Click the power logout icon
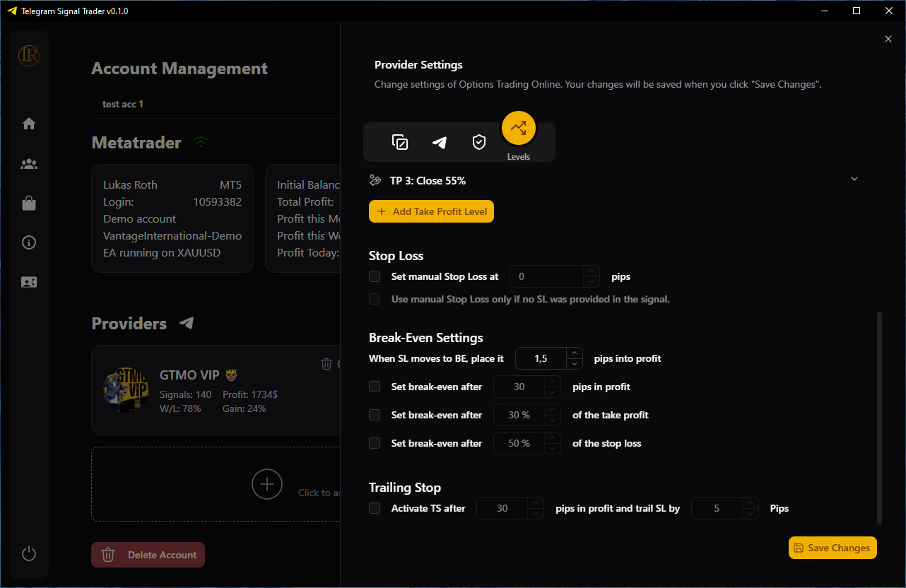This screenshot has height=588, width=906. coord(29,553)
